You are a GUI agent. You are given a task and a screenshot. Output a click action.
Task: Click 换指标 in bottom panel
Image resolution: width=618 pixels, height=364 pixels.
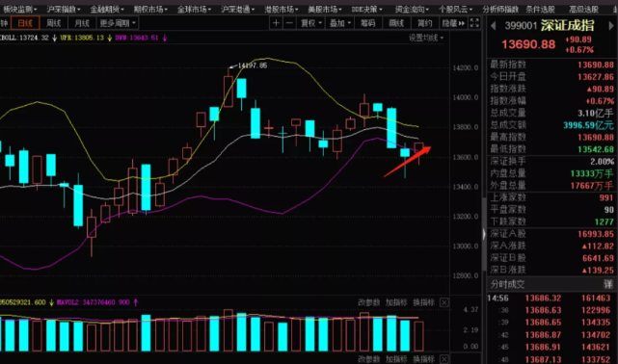click(x=423, y=359)
